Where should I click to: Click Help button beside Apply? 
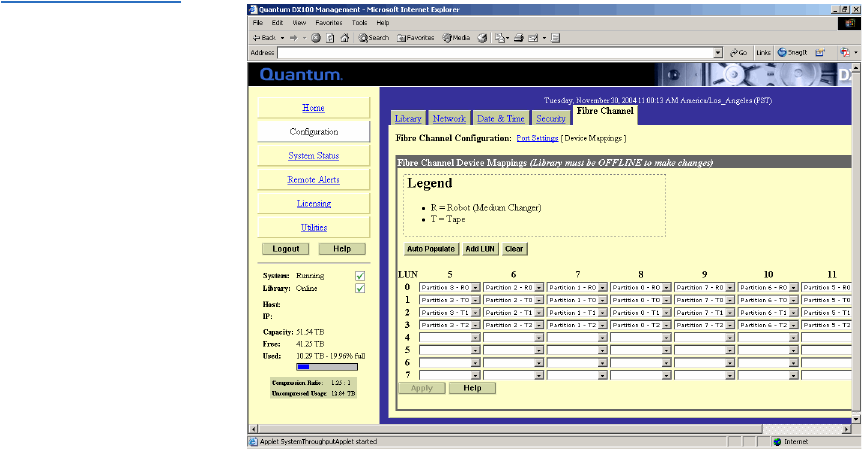(472, 388)
